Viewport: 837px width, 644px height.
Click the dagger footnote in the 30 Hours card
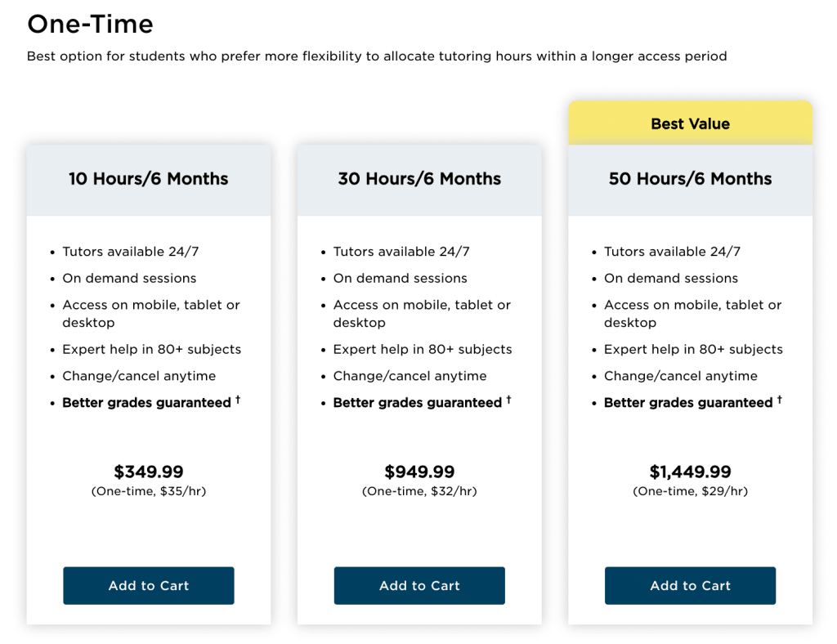pyautogui.click(x=508, y=399)
